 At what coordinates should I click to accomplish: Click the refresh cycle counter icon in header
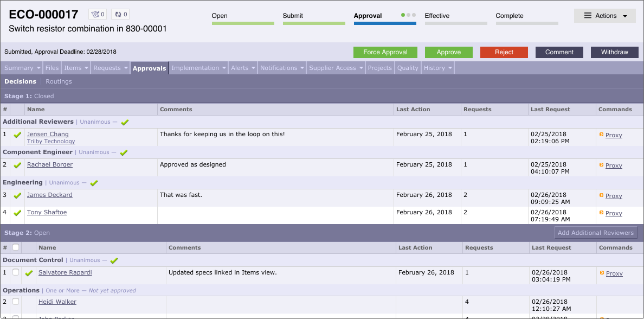[x=118, y=15]
